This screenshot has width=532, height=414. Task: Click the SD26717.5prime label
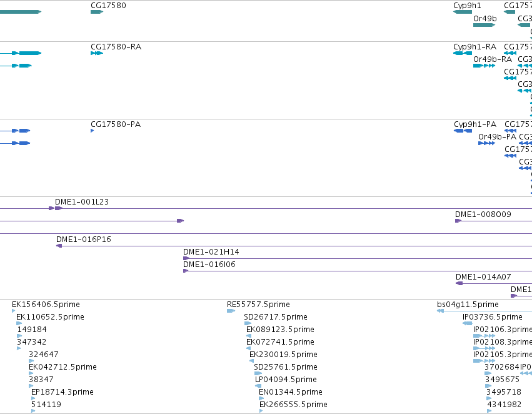tap(276, 317)
